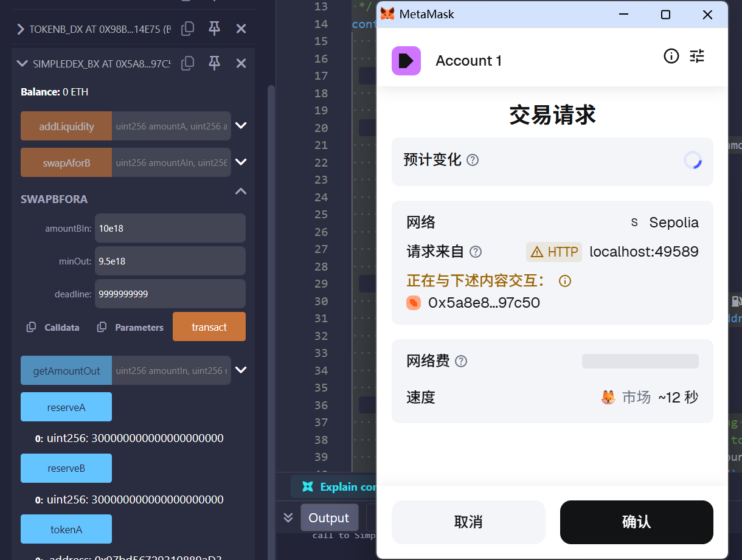742x560 pixels.
Task: Open MetaMask account info icon
Action: pyautogui.click(x=671, y=57)
